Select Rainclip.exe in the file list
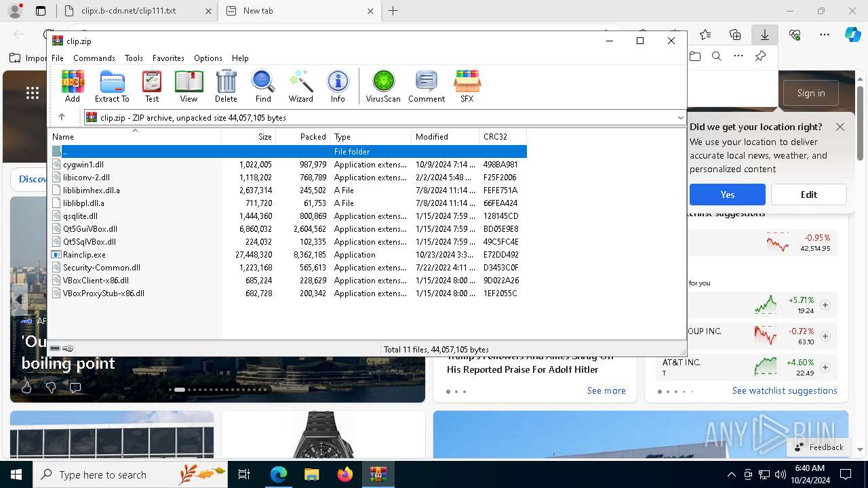 pos(288,255)
